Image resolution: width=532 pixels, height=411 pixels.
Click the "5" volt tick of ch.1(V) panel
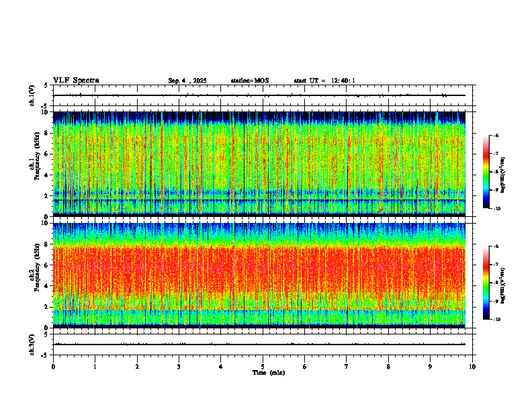pos(46,85)
